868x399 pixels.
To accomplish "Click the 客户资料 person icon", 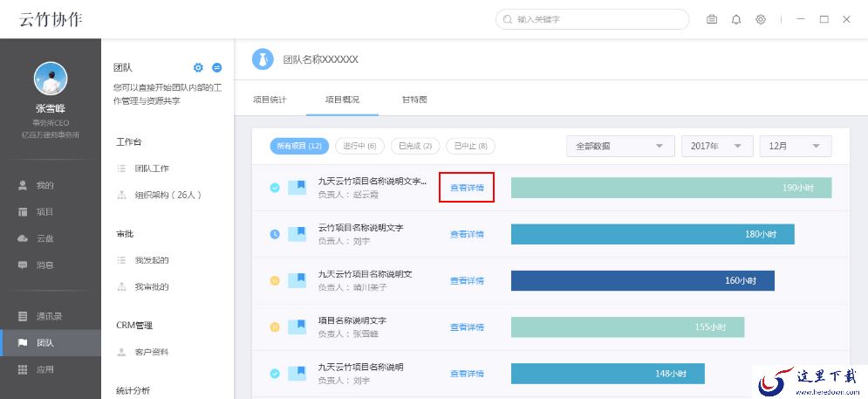I will pos(121,352).
